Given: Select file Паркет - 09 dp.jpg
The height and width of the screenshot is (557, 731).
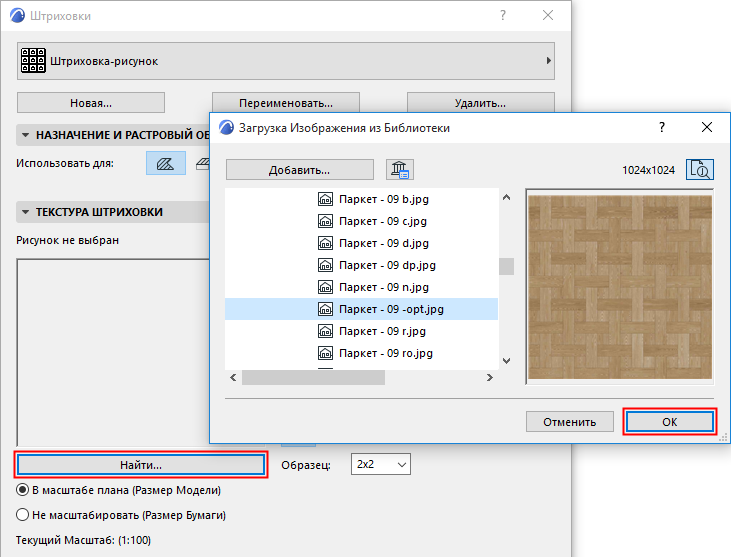Looking at the screenshot, I should click(x=361, y=265).
